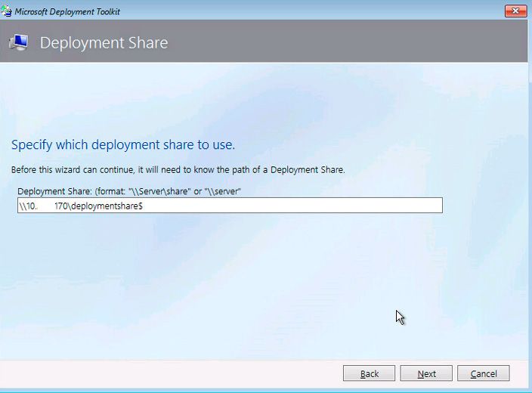Go Back to the previous wizard page
Viewport: 532px width, 393px height.
[369, 373]
